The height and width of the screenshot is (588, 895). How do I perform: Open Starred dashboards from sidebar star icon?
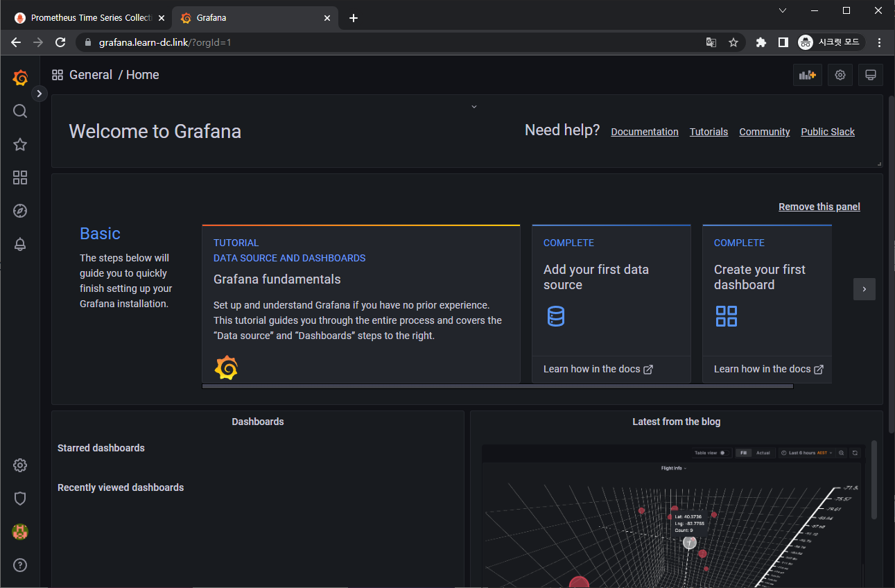pos(20,144)
